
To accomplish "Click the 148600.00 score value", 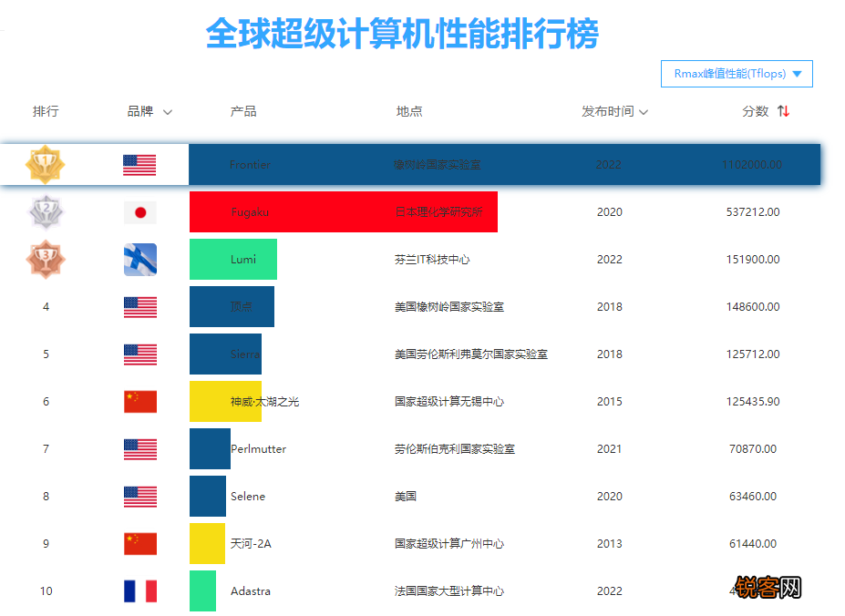I will click(753, 307).
